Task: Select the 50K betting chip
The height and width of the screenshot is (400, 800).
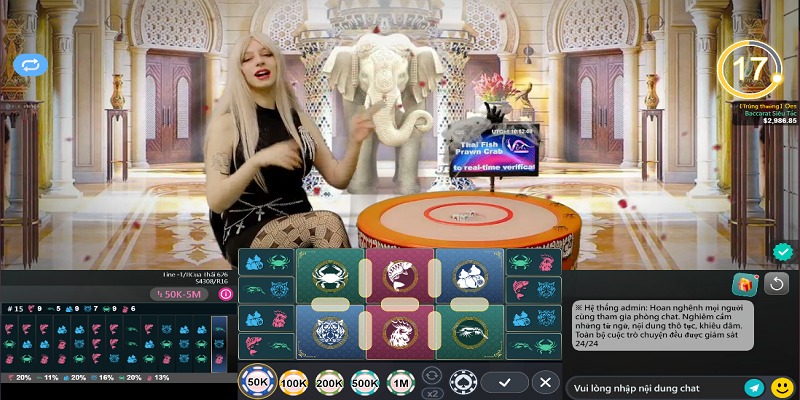Action: point(258,383)
